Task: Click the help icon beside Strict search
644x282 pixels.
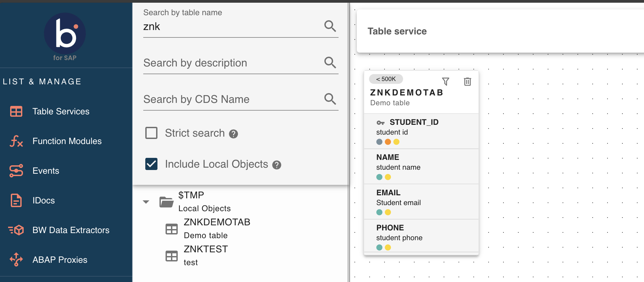Action: pos(233,134)
